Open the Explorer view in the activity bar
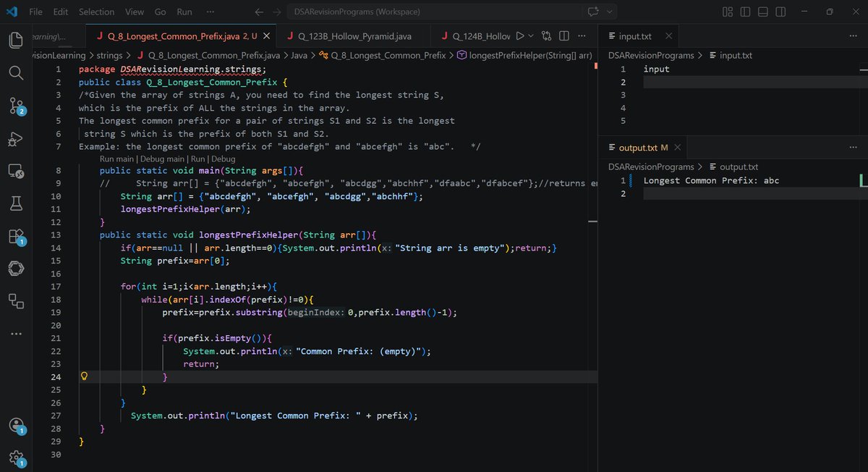 [x=16, y=40]
